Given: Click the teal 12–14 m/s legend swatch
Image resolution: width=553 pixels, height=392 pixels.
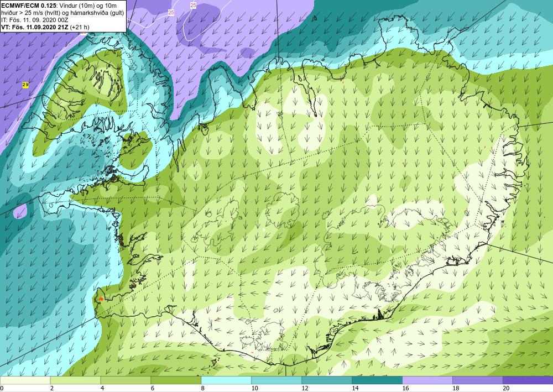Looking at the screenshot, I should [327, 380].
